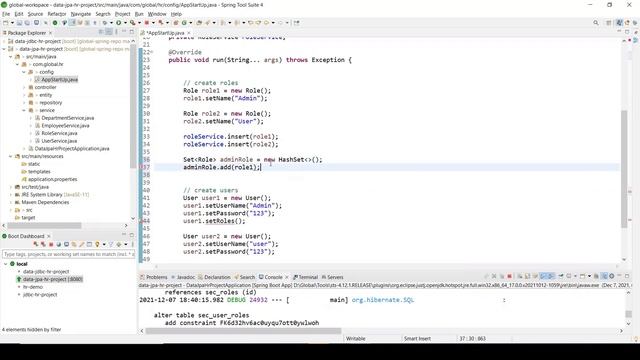Open the Navigate menu
The height and width of the screenshot is (360, 640).
pyautogui.click(x=81, y=14)
